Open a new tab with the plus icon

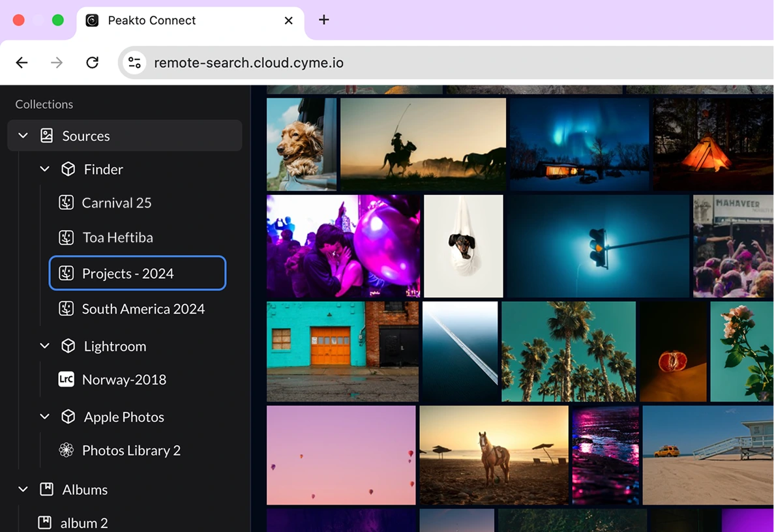pyautogui.click(x=324, y=20)
